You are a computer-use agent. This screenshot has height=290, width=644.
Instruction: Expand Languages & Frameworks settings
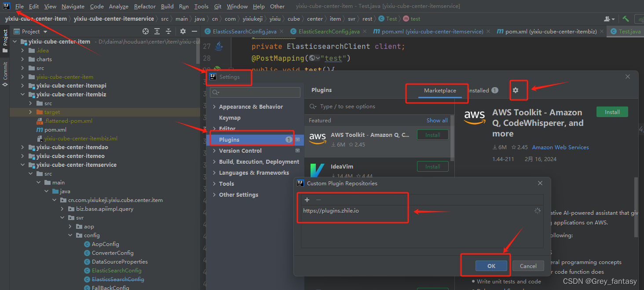click(214, 173)
